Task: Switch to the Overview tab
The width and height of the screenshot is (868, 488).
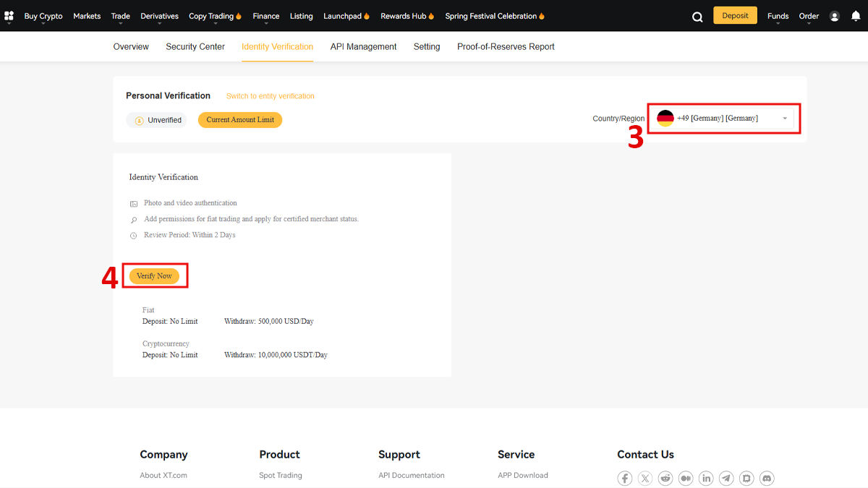Action: (131, 46)
